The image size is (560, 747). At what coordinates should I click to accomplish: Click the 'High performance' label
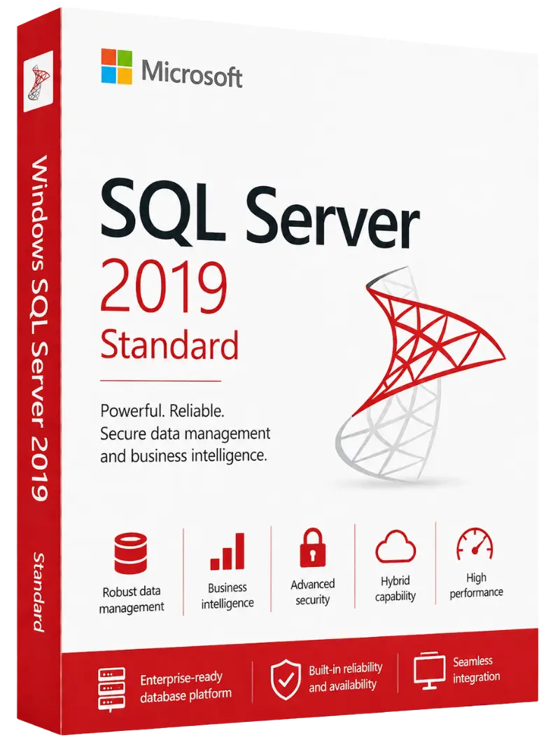[x=476, y=585]
